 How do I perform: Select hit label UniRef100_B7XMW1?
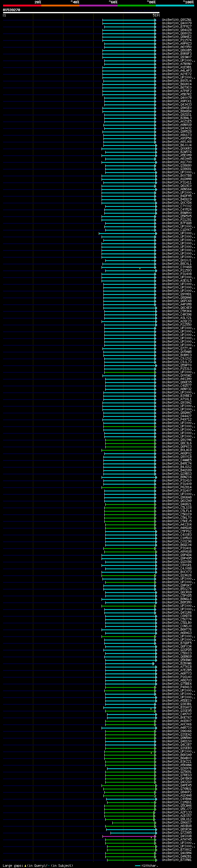click(x=177, y=860)
